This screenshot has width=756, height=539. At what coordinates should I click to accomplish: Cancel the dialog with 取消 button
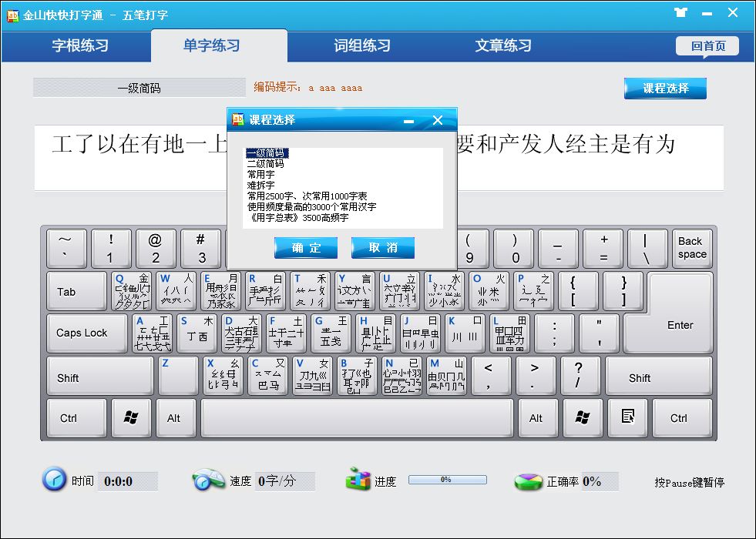383,248
